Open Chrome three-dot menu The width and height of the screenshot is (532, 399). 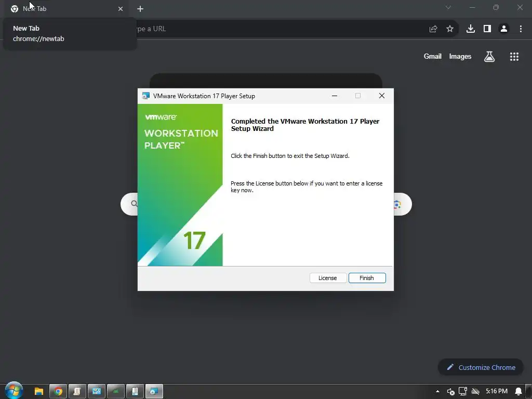(521, 29)
